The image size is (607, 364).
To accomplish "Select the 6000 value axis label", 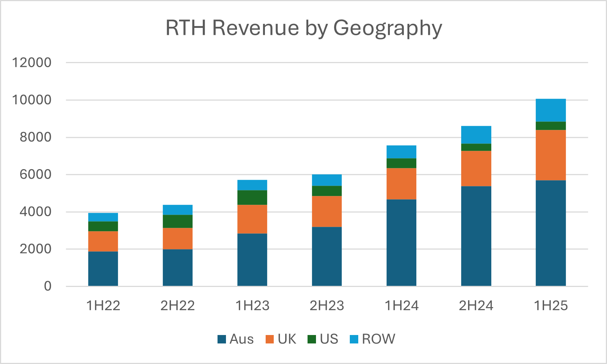I will 32,175.
